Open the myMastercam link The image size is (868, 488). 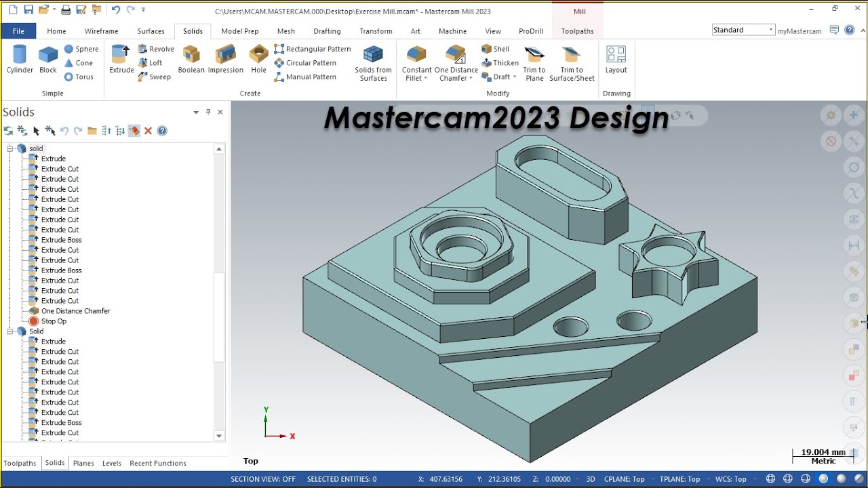(800, 31)
